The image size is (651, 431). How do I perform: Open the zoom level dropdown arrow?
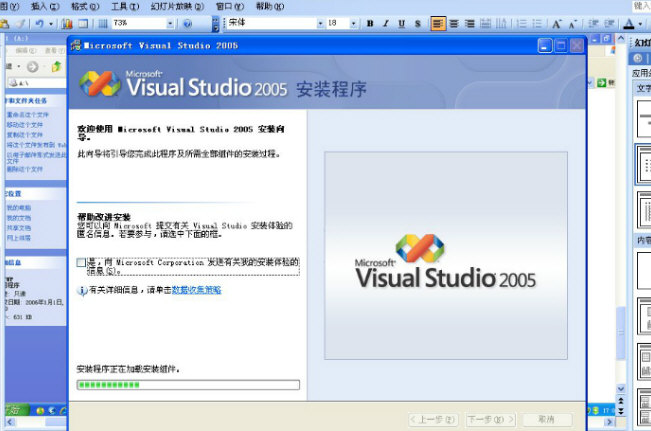pos(170,24)
